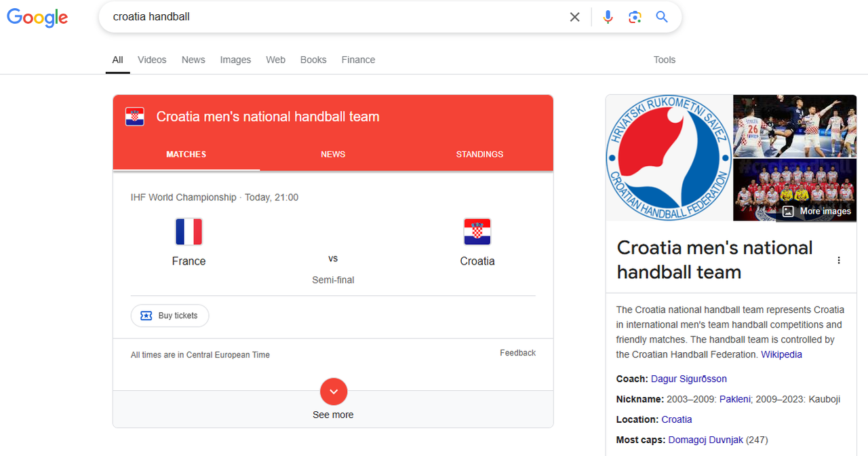Click the knowledge panel team title heading
Screen dimensions: 868x456
point(715,260)
